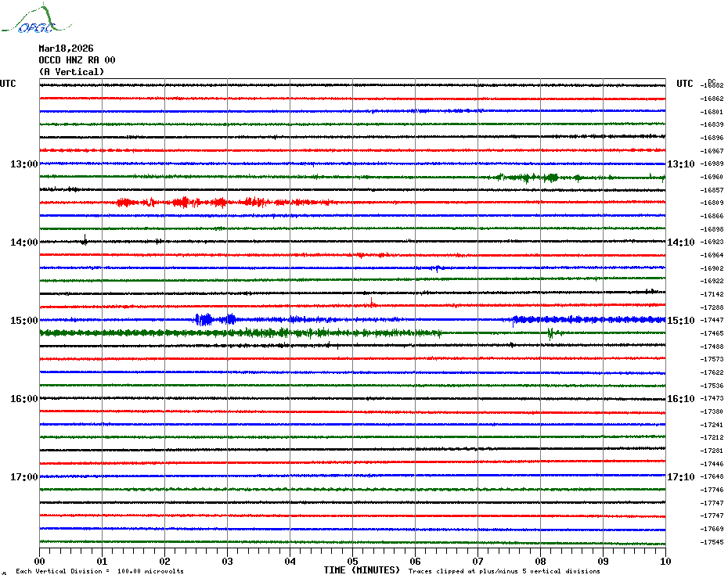Click the black spike on the 14:00 trace
The image size is (728, 582).
(x=85, y=240)
